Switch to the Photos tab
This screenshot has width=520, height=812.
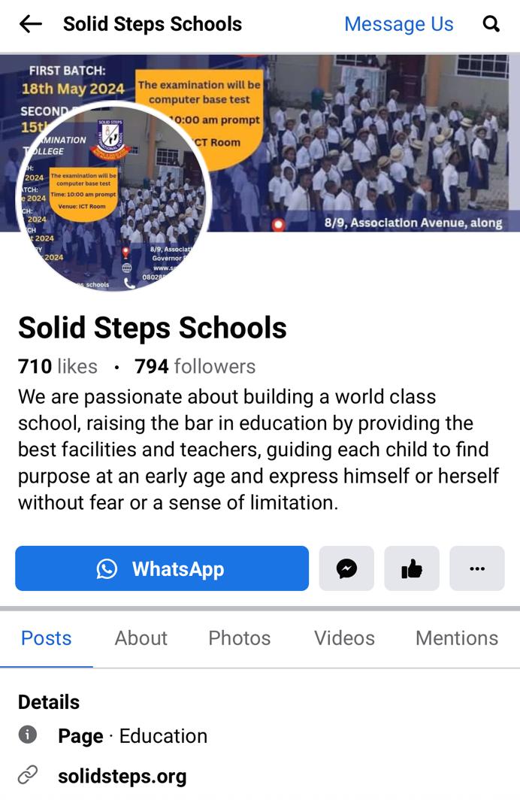point(240,638)
